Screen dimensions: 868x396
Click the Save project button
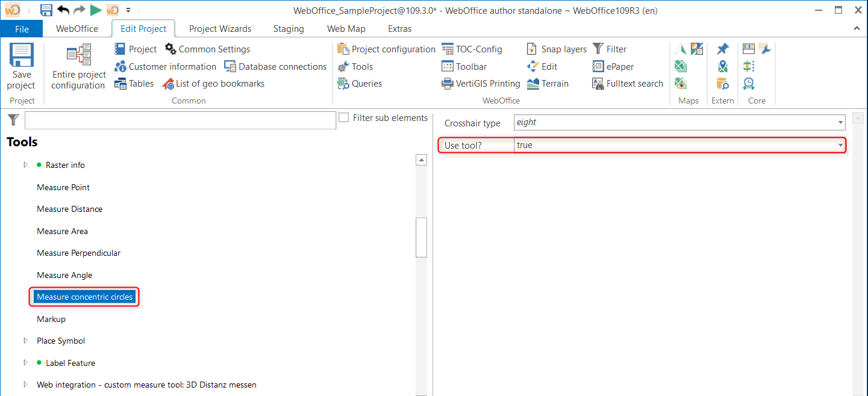(x=22, y=66)
